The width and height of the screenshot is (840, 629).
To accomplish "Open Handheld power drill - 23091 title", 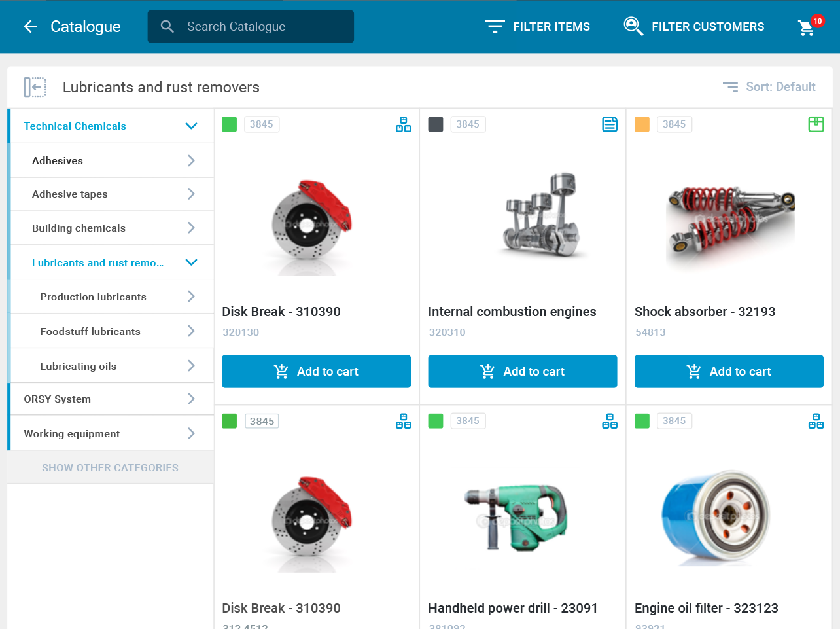I will 513,608.
